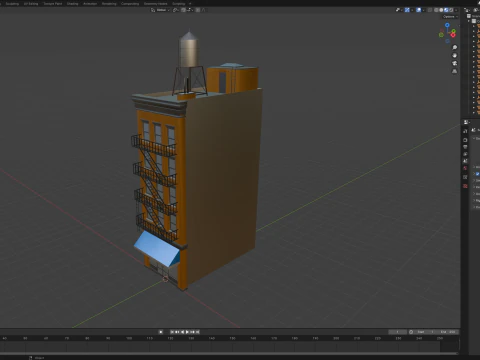Open the View Layer properties tab icon
The height and width of the screenshot is (360, 480).
pos(465,154)
